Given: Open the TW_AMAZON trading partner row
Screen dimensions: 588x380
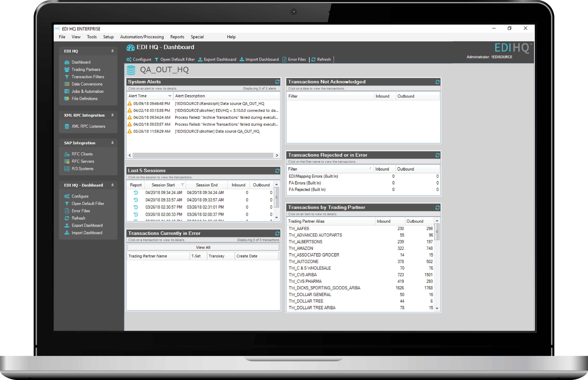Looking at the screenshot, I should (x=301, y=248).
